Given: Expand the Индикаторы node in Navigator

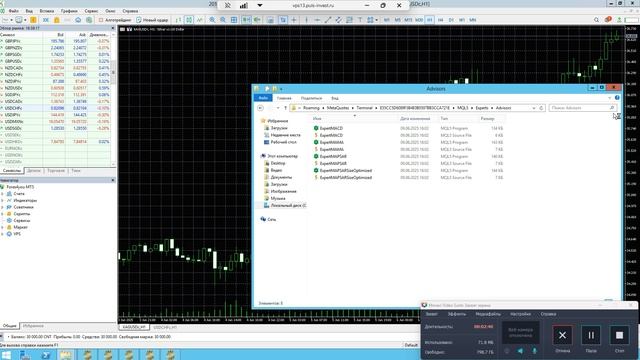Looking at the screenshot, I should click(x=2, y=200).
